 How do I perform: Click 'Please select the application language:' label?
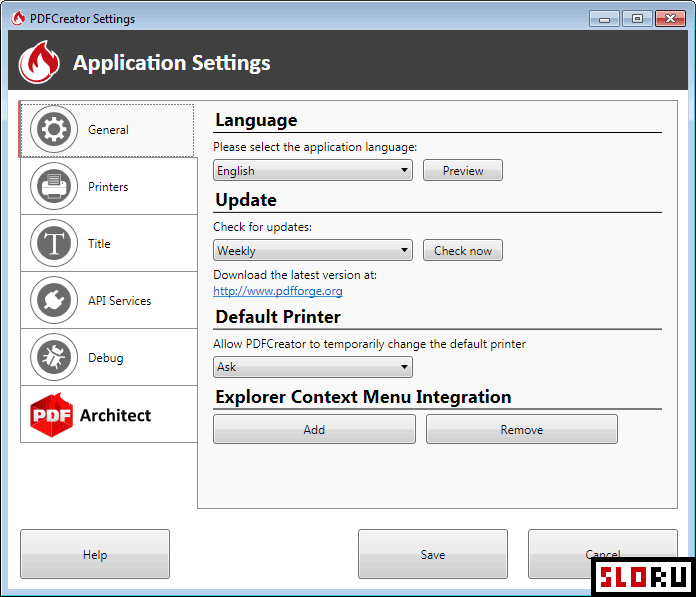[315, 147]
